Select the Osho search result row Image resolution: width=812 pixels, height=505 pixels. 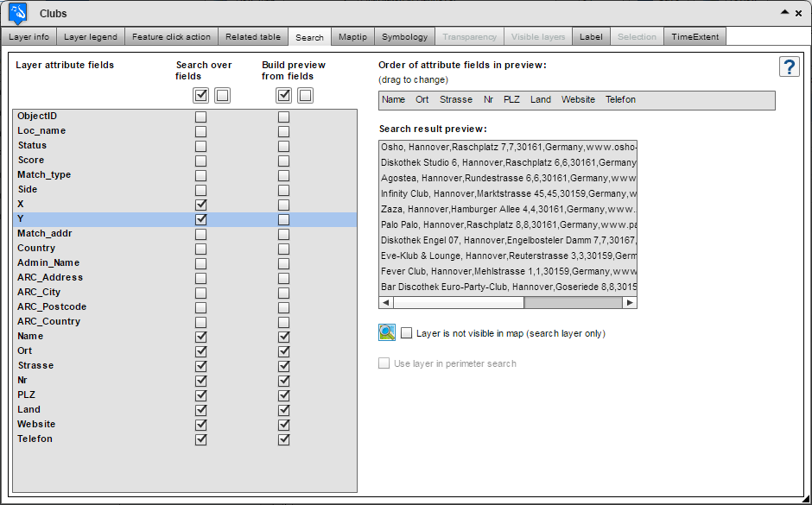coord(508,148)
